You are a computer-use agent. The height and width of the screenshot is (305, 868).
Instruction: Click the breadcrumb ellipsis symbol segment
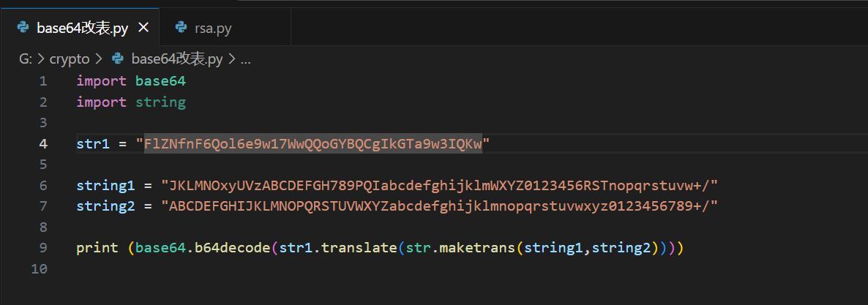[x=245, y=59]
